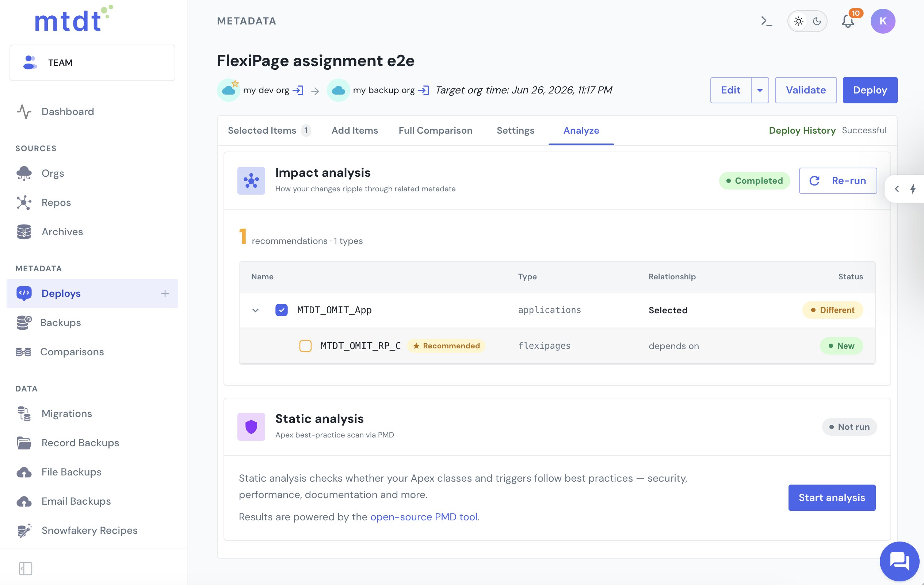Click the Comparisons sidebar icon

(x=23, y=352)
